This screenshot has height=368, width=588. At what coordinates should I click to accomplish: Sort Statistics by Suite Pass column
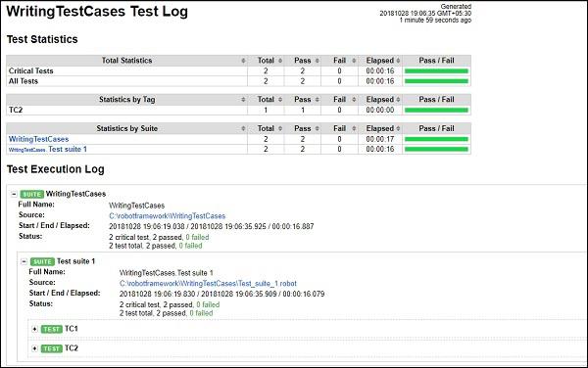[x=317, y=129]
